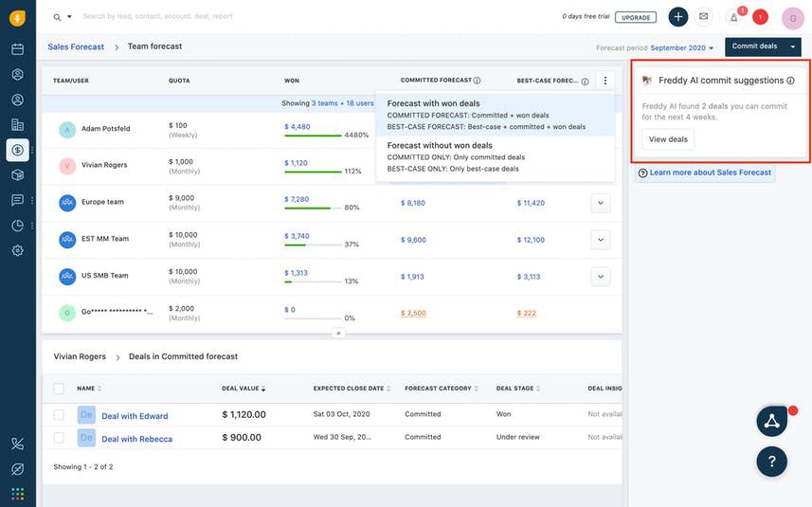Open the notifications bell icon

point(733,18)
